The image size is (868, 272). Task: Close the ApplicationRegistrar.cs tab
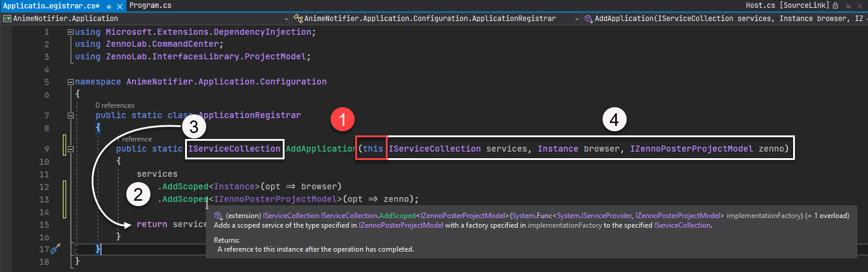coord(119,5)
